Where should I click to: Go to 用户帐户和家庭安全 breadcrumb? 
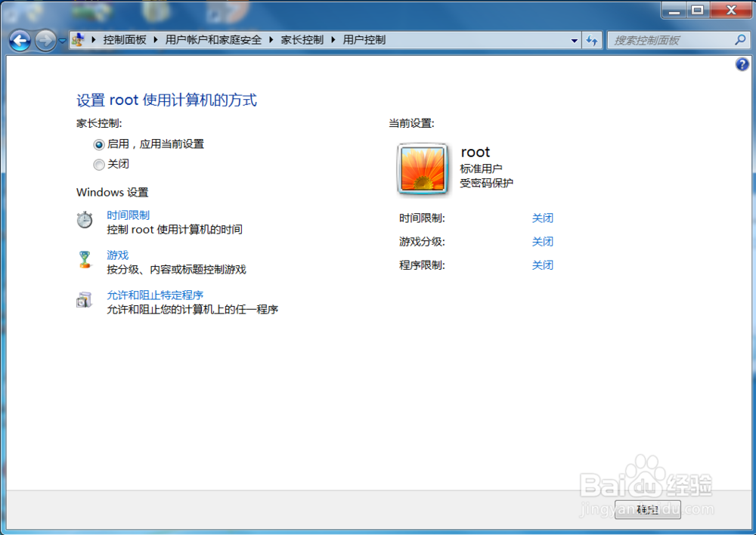(x=213, y=40)
